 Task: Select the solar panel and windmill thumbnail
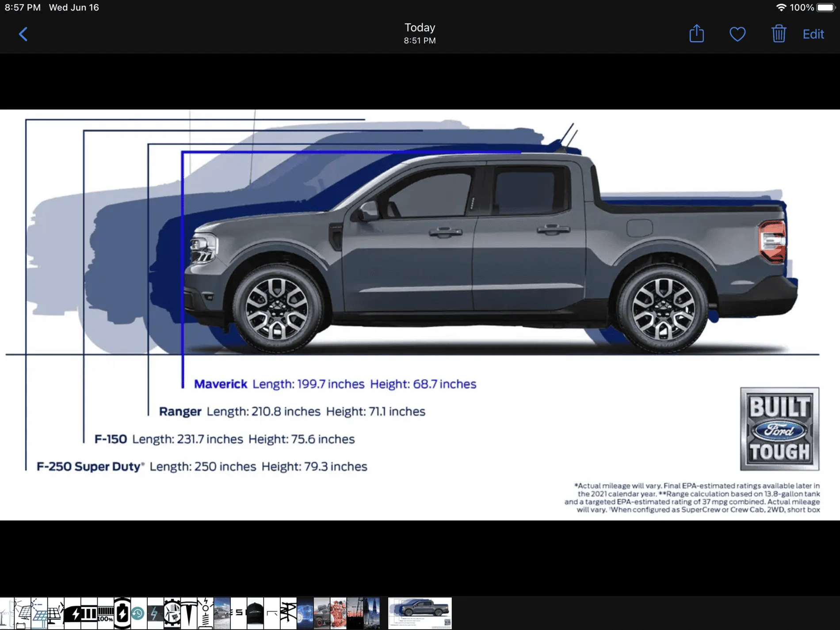pos(56,614)
